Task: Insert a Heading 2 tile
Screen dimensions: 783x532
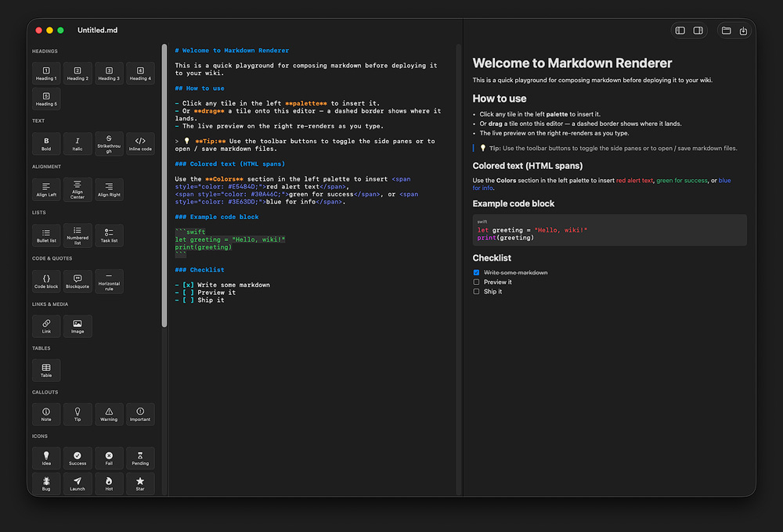Action: [x=78, y=74]
